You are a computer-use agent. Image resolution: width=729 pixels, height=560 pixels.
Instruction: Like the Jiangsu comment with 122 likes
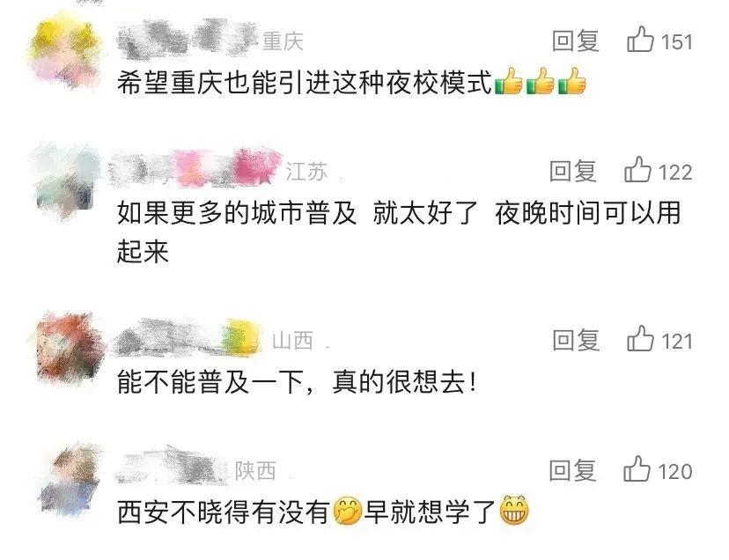point(637,170)
